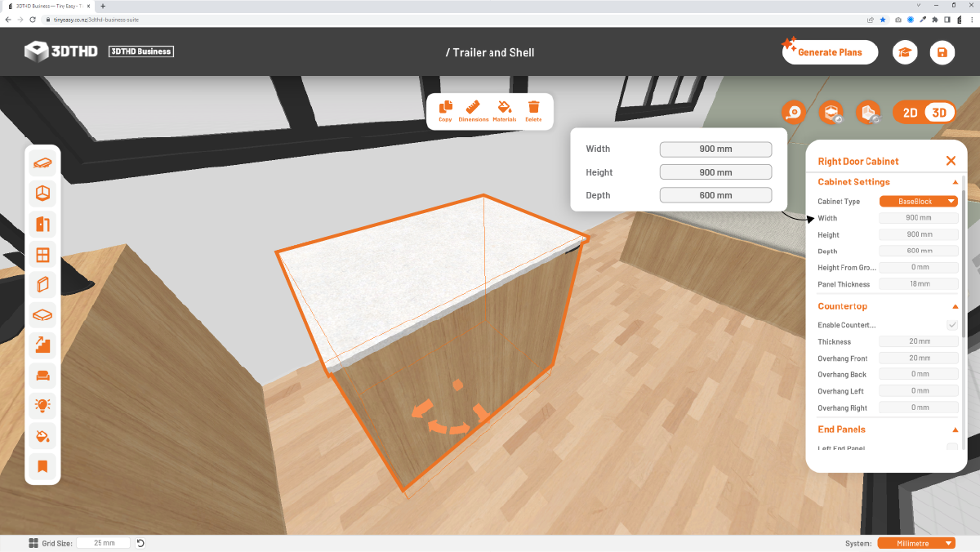980x552 pixels.
Task: Reset grid size with circular arrow icon
Action: 140,543
